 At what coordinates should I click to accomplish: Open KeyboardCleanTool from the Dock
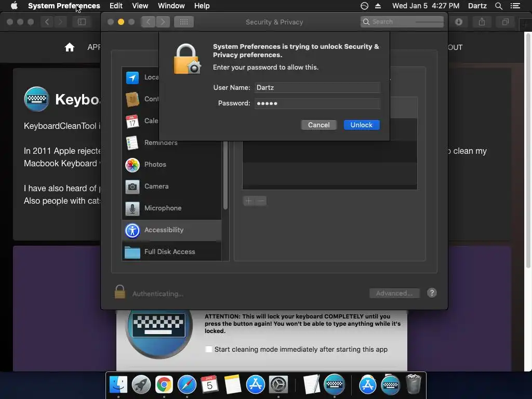tap(335, 385)
